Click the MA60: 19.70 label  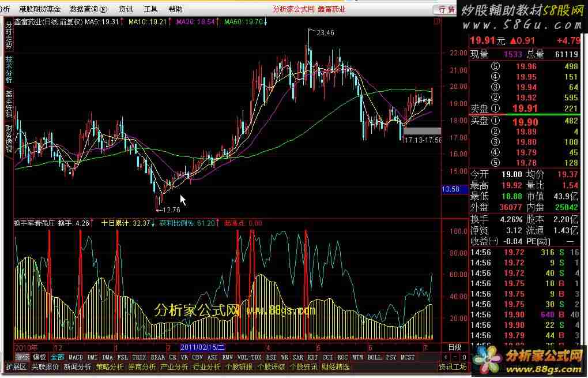coord(243,22)
